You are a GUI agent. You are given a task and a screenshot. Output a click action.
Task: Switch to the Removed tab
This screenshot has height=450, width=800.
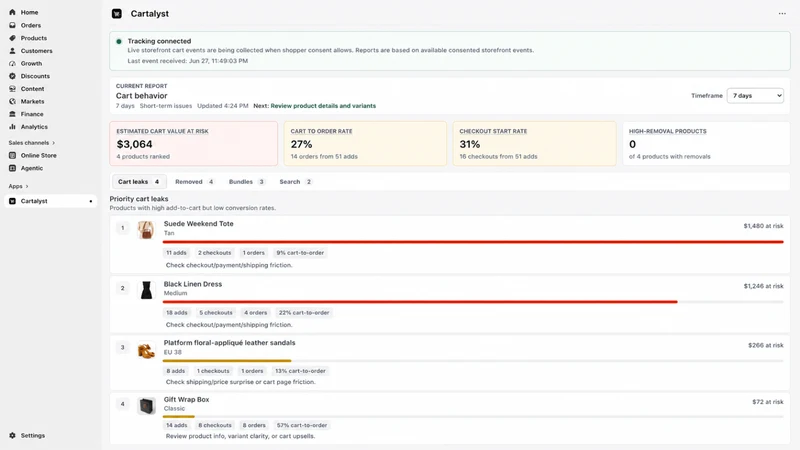[x=194, y=182]
